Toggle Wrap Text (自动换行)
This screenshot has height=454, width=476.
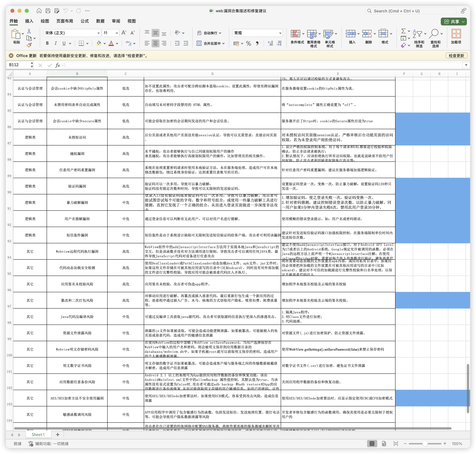pos(209,33)
